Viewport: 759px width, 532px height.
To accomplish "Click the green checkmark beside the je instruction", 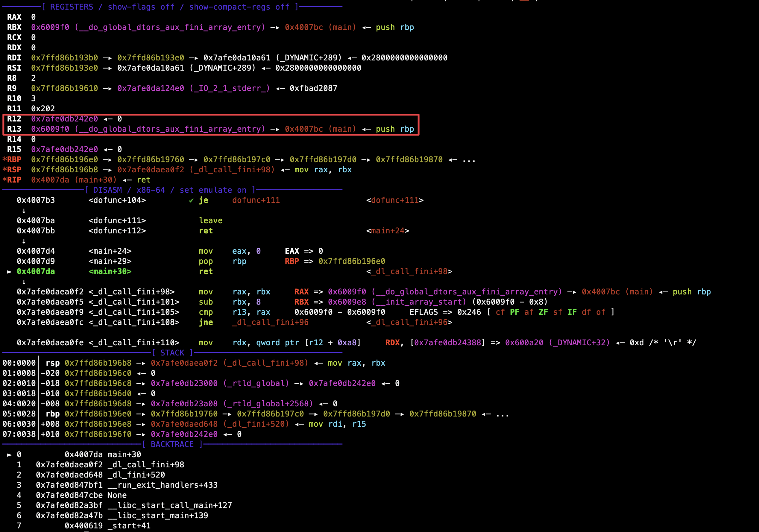I will (x=191, y=200).
